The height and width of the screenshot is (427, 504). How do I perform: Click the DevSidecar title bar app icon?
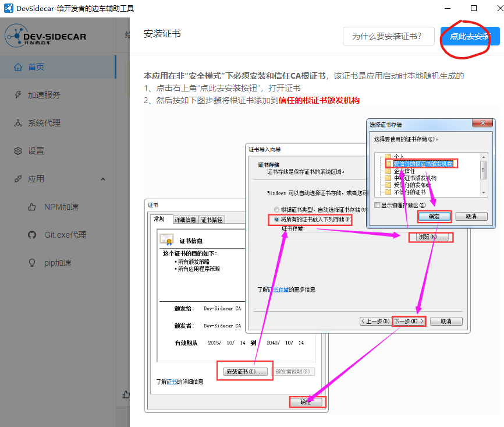point(9,8)
